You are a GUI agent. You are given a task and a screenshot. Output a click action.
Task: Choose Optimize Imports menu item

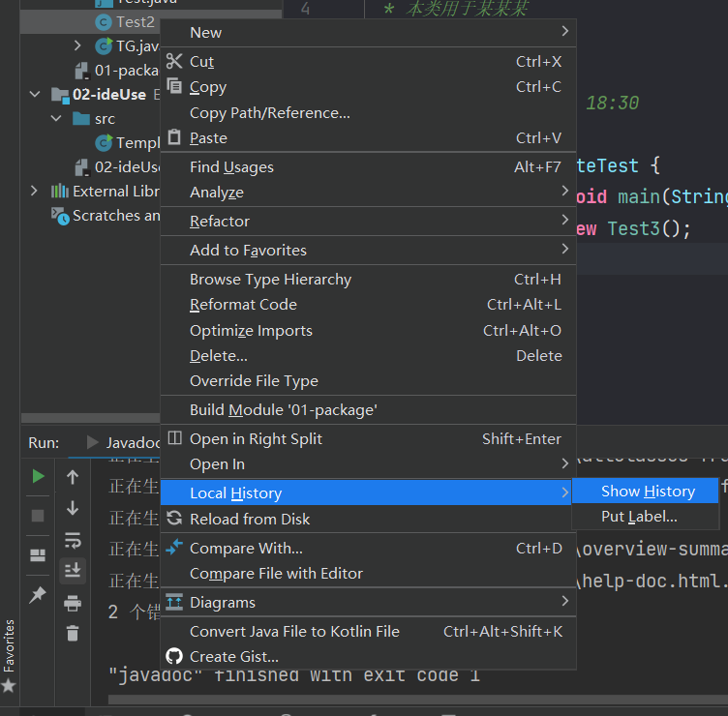(368, 330)
